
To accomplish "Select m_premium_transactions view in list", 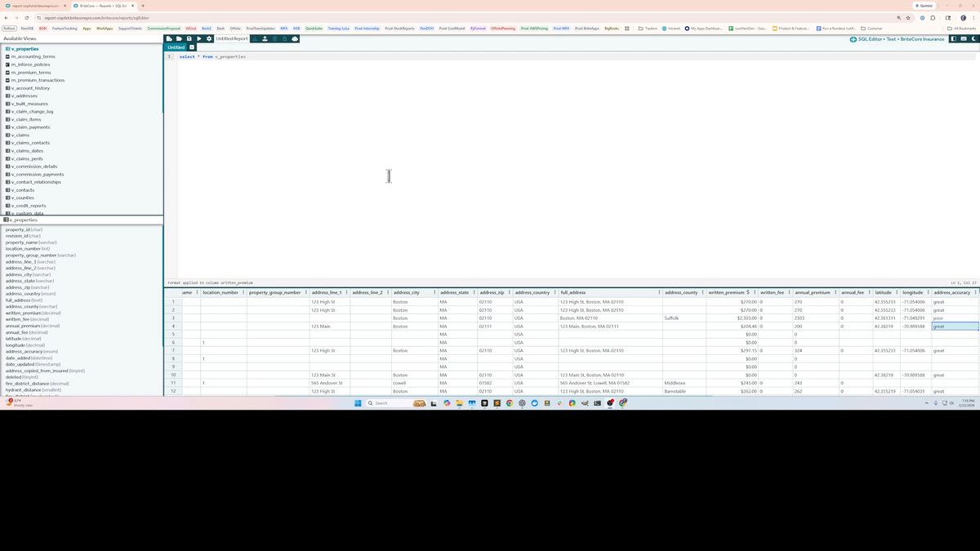I will (38, 80).
